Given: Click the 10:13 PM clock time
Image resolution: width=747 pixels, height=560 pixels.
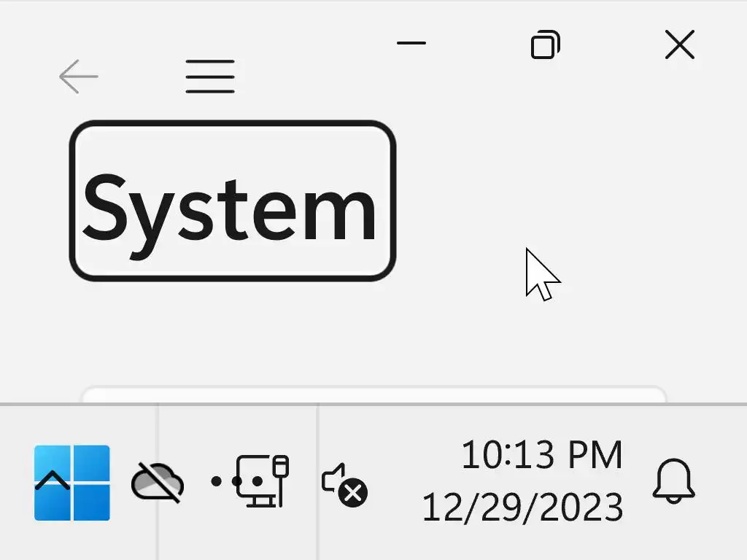Looking at the screenshot, I should tap(542, 454).
